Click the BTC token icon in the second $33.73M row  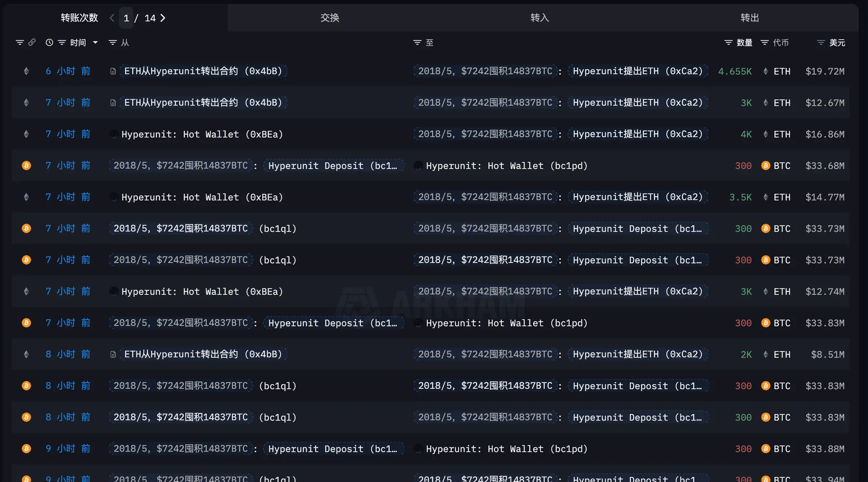[x=766, y=260]
